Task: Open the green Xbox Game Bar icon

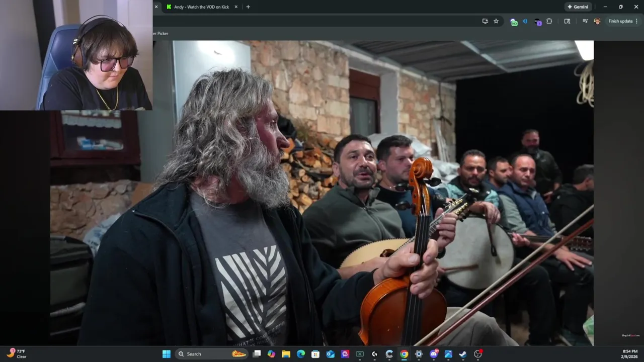Action: tap(360, 354)
